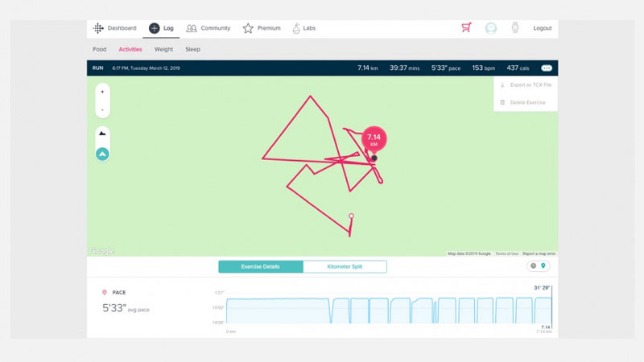The width and height of the screenshot is (644, 362).
Task: Select the Exercise Details tab
Action: click(x=260, y=266)
